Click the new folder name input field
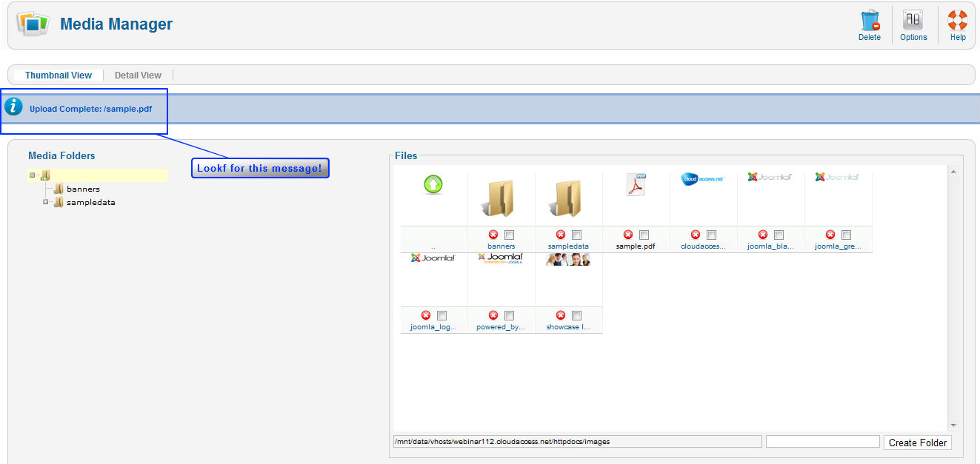This screenshot has width=980, height=464. (x=822, y=442)
